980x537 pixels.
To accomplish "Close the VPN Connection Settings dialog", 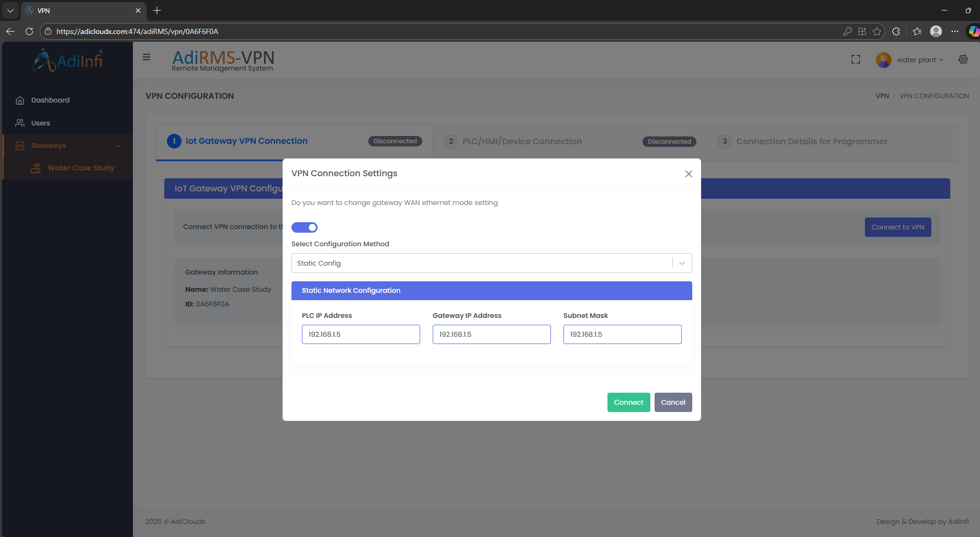I will pyautogui.click(x=688, y=174).
